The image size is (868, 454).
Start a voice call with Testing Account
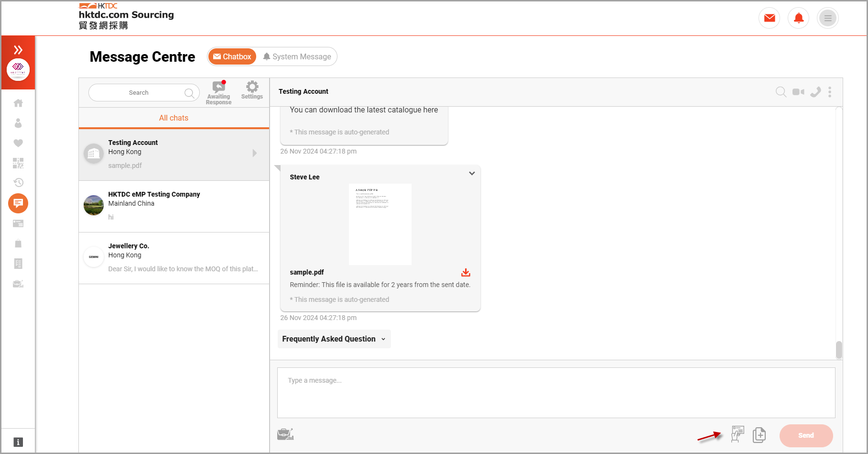point(815,92)
